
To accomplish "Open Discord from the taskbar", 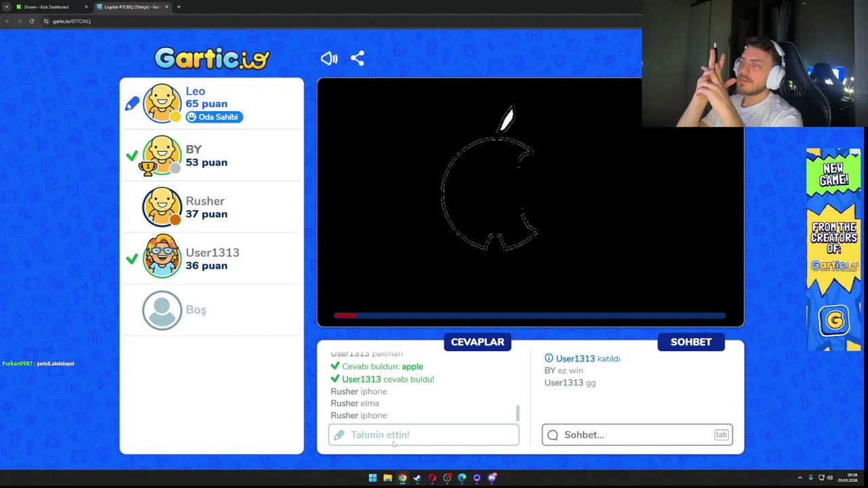I will [492, 478].
